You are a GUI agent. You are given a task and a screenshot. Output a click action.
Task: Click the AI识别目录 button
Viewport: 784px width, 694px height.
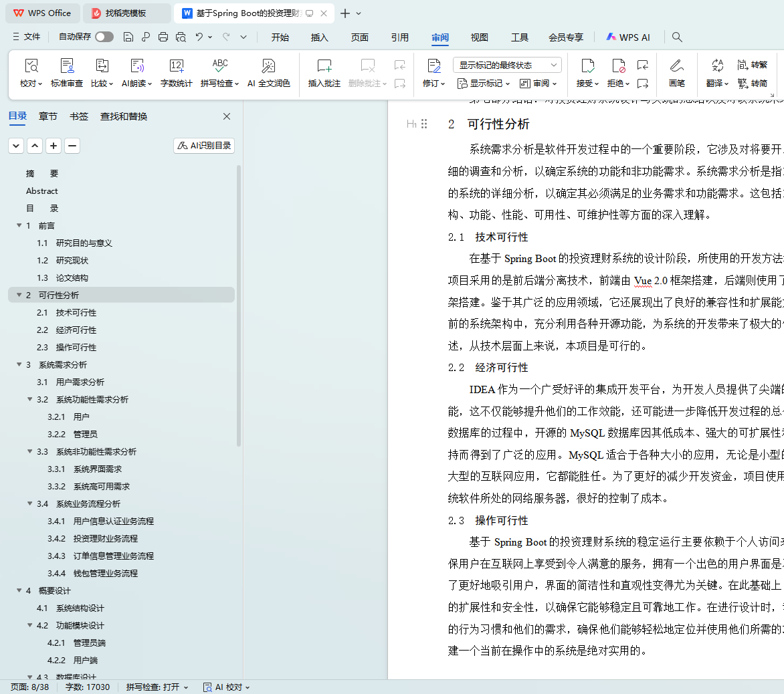204,146
